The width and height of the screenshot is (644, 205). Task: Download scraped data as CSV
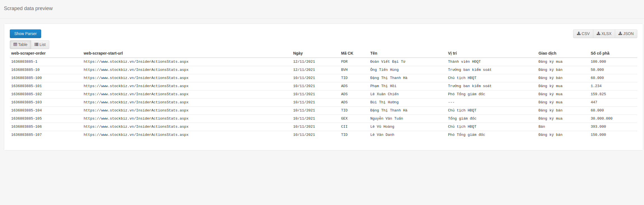(x=583, y=34)
